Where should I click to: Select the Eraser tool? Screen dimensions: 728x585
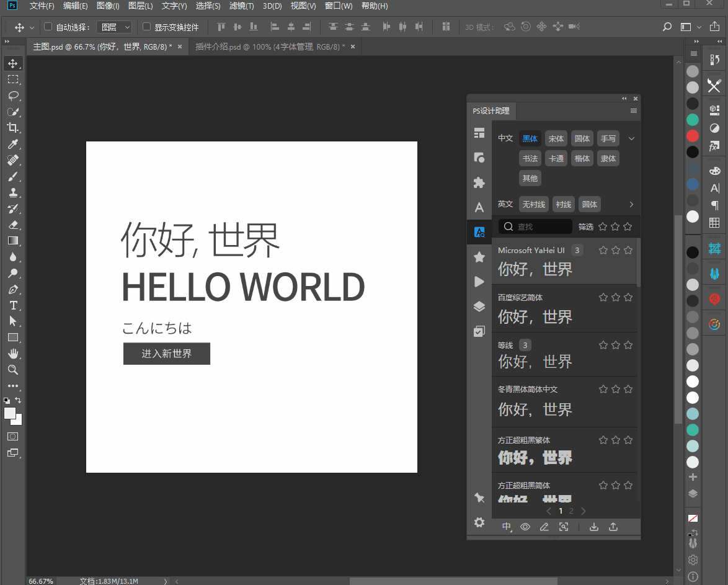(x=13, y=225)
